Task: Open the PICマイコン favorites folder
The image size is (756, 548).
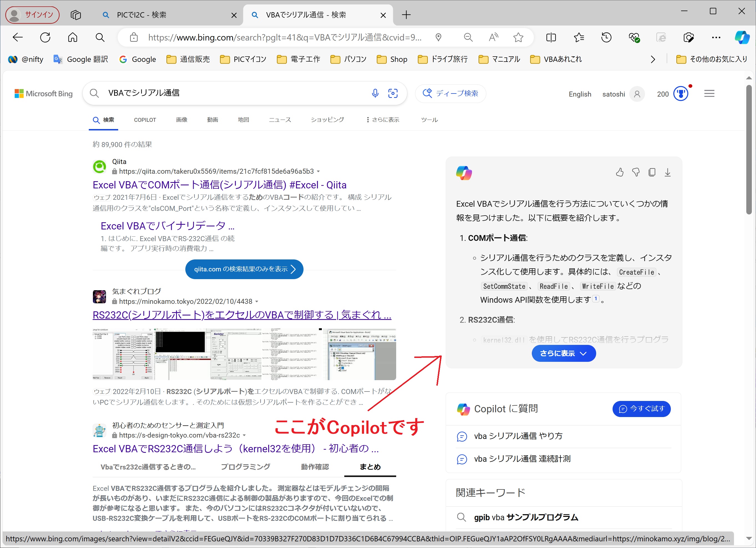Action: (x=243, y=59)
